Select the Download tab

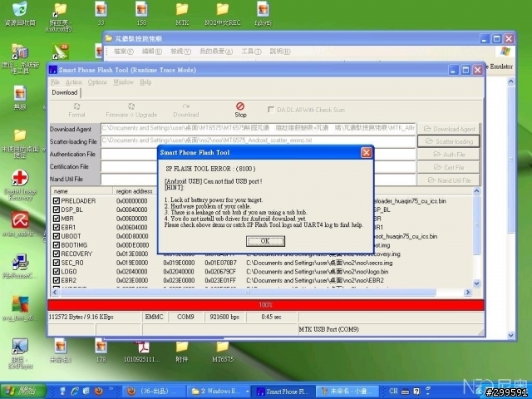65,92
